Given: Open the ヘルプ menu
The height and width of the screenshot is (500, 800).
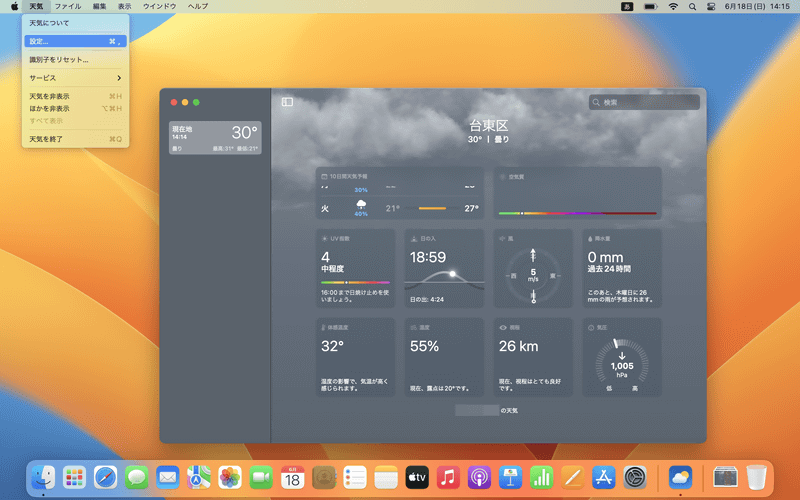Looking at the screenshot, I should pos(197,6).
